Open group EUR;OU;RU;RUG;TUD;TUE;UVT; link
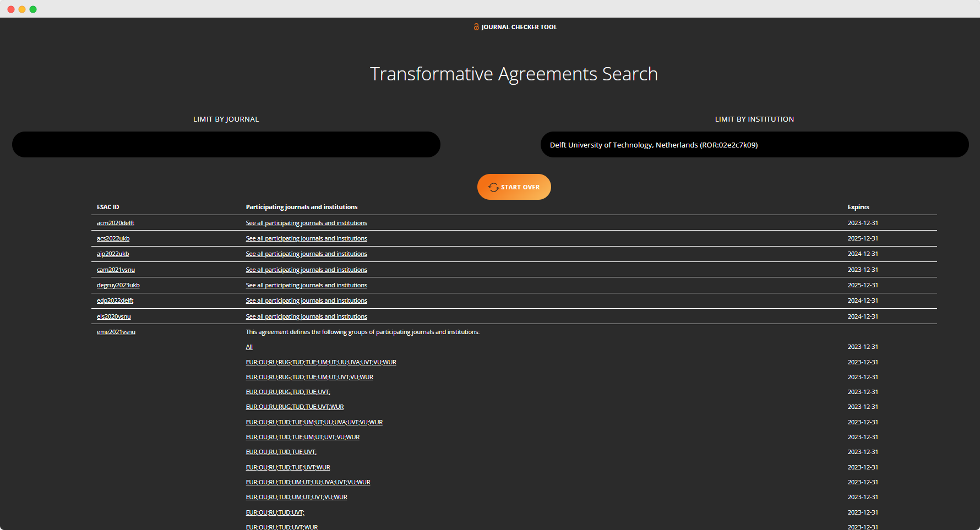 (288, 392)
